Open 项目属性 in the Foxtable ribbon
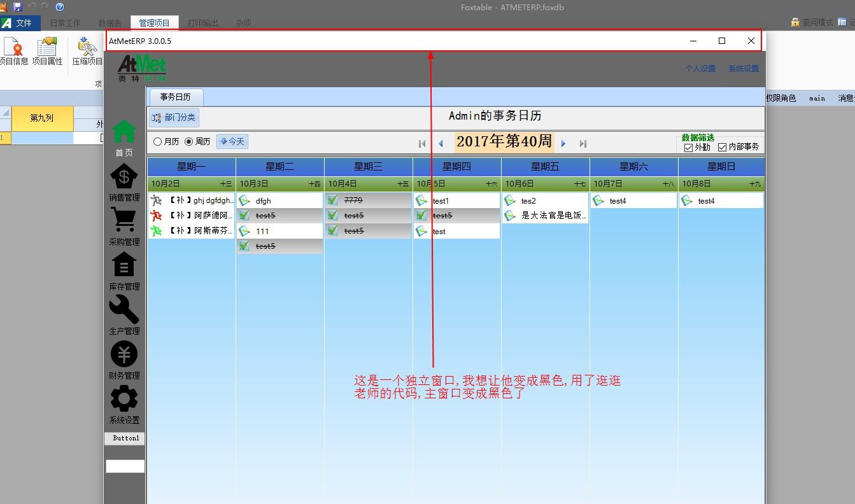The image size is (855, 504). 47,52
